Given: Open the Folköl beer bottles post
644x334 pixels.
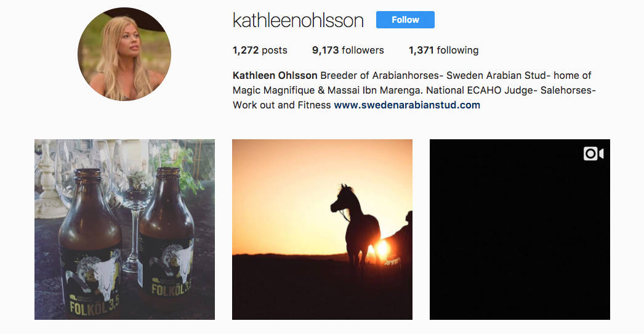Looking at the screenshot, I should pyautogui.click(x=124, y=229).
